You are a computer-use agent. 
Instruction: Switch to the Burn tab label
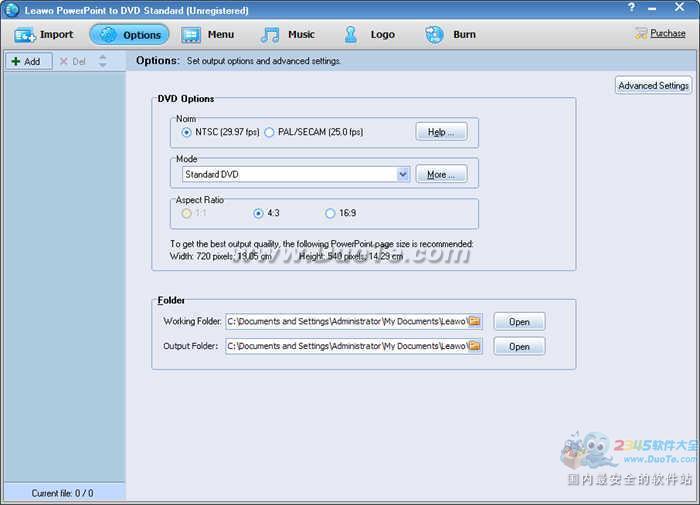coord(464,34)
